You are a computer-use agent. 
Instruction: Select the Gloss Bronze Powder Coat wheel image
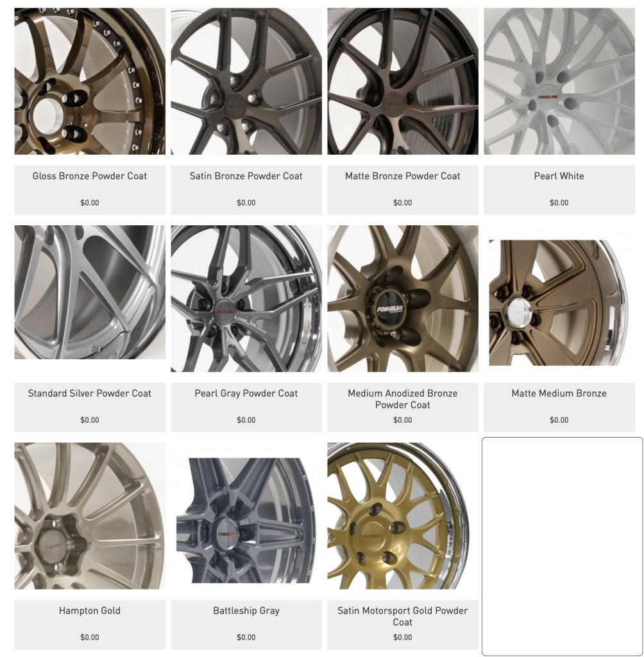90,81
